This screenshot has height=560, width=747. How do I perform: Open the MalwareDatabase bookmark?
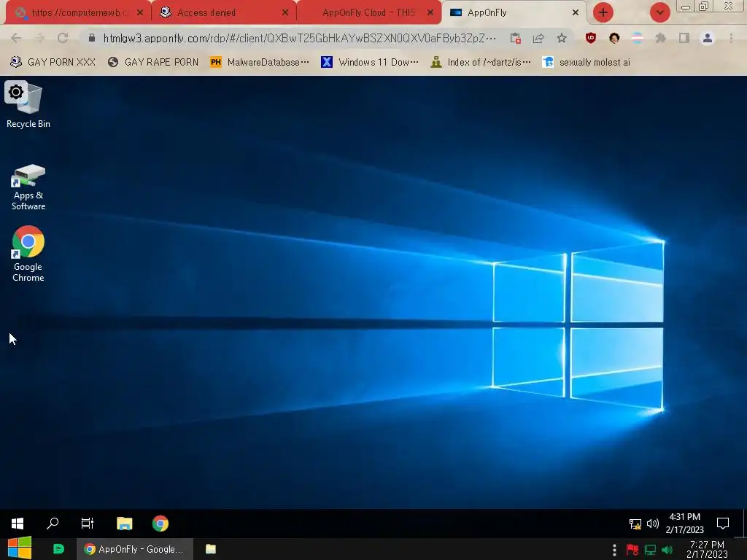(260, 62)
